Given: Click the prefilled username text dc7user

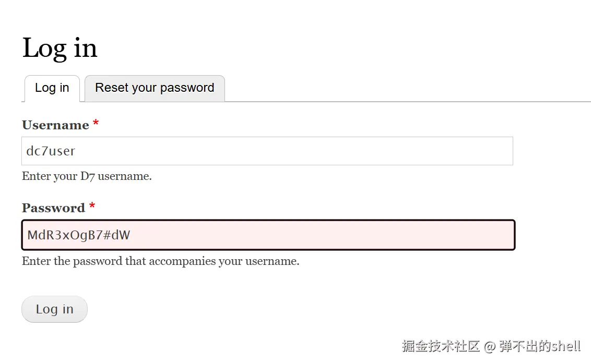Looking at the screenshot, I should (x=50, y=151).
